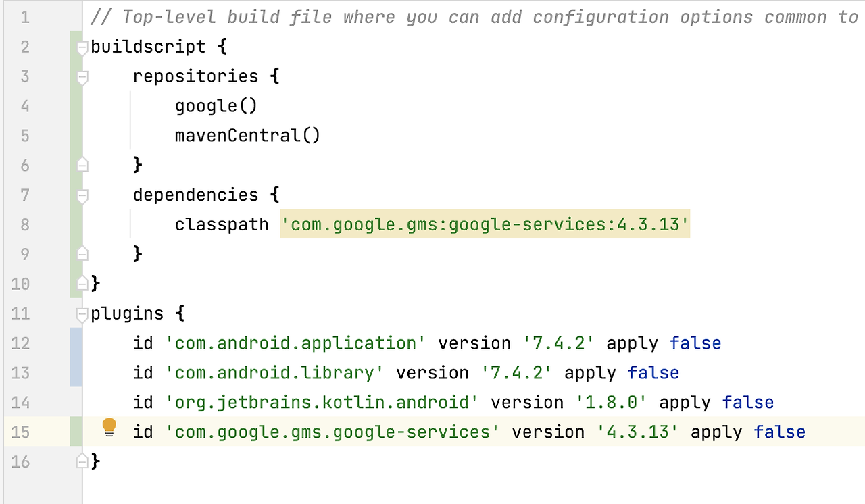The width and height of the screenshot is (865, 504).
Task: Collapse the buildscript block fold marker
Action: [82, 47]
